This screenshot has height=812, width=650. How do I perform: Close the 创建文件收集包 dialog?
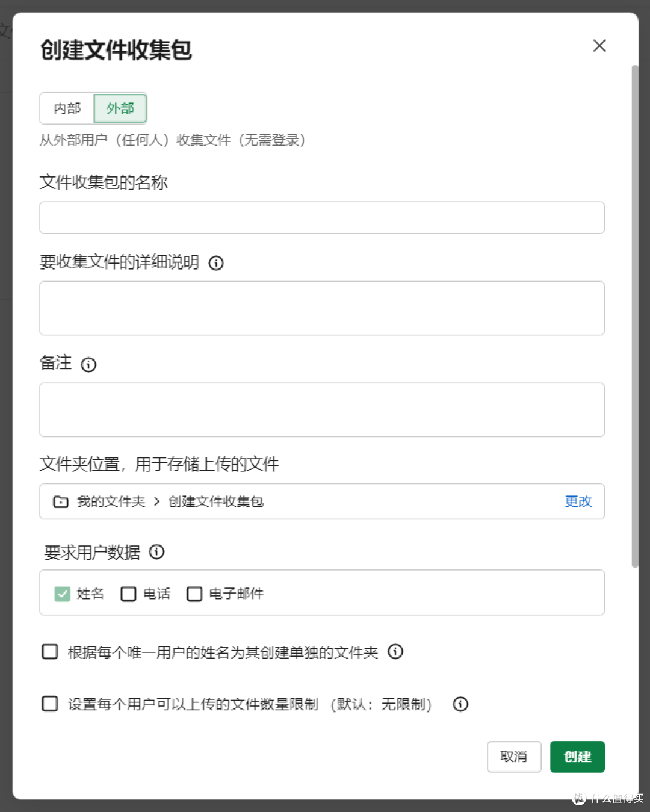(x=599, y=46)
